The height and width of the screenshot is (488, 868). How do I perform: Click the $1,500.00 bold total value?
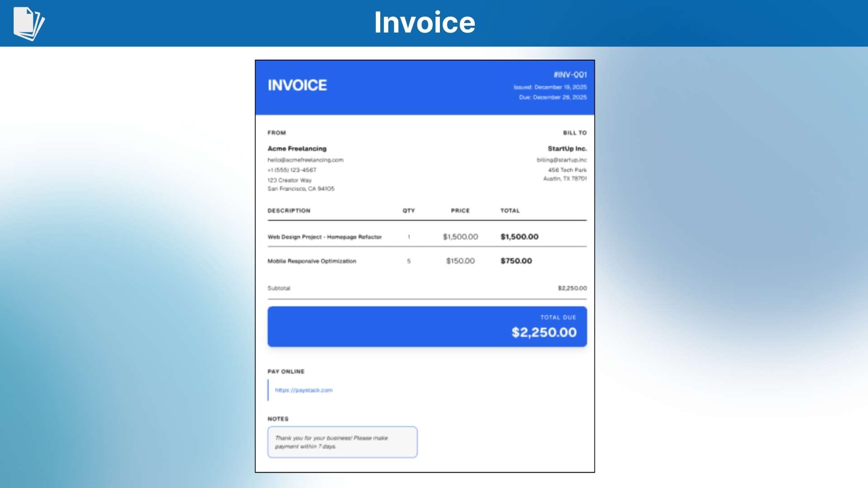pyautogui.click(x=519, y=237)
